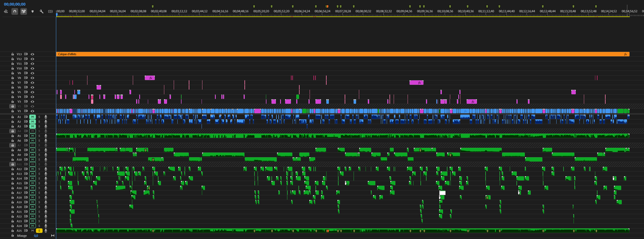Lock the Mixage track
The width and height of the screenshot is (644, 239).
(12, 235)
